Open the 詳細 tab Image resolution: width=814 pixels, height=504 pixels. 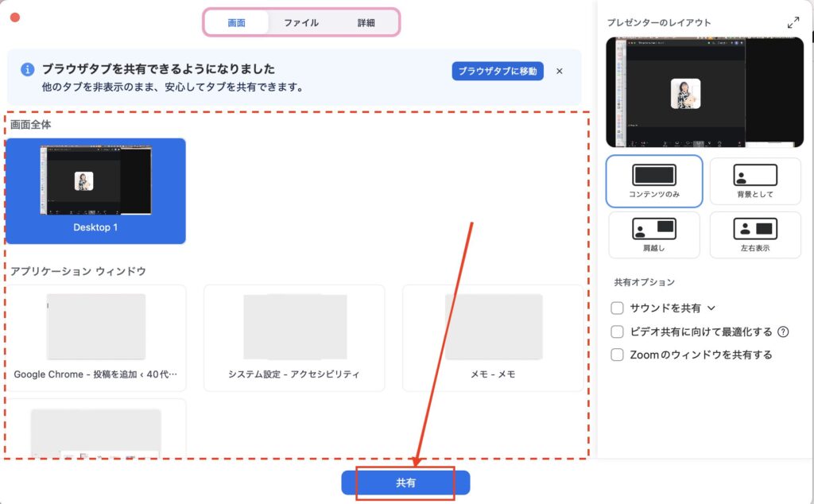click(366, 23)
